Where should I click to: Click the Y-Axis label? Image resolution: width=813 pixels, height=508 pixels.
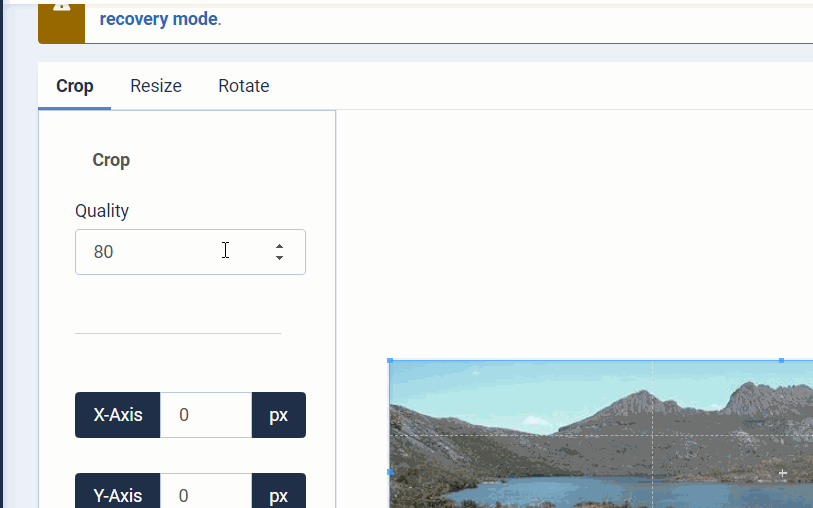click(x=118, y=491)
